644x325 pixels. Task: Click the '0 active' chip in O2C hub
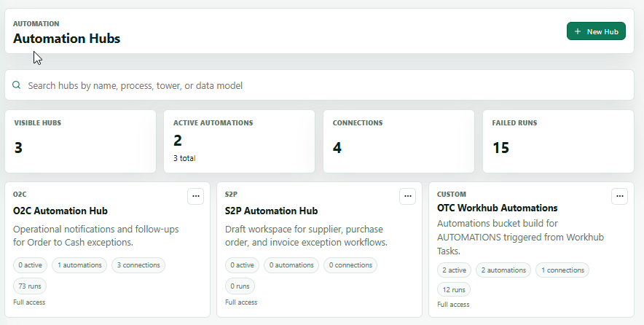[30, 265]
